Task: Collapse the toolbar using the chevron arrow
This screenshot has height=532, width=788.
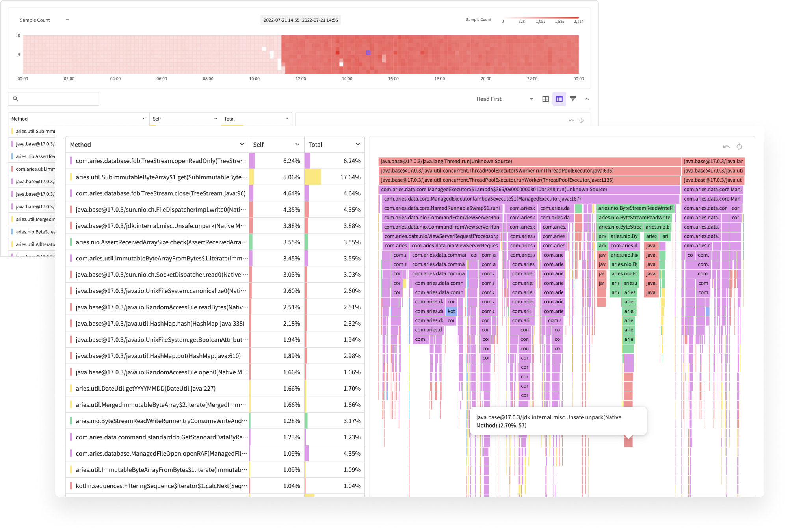Action: click(x=587, y=99)
